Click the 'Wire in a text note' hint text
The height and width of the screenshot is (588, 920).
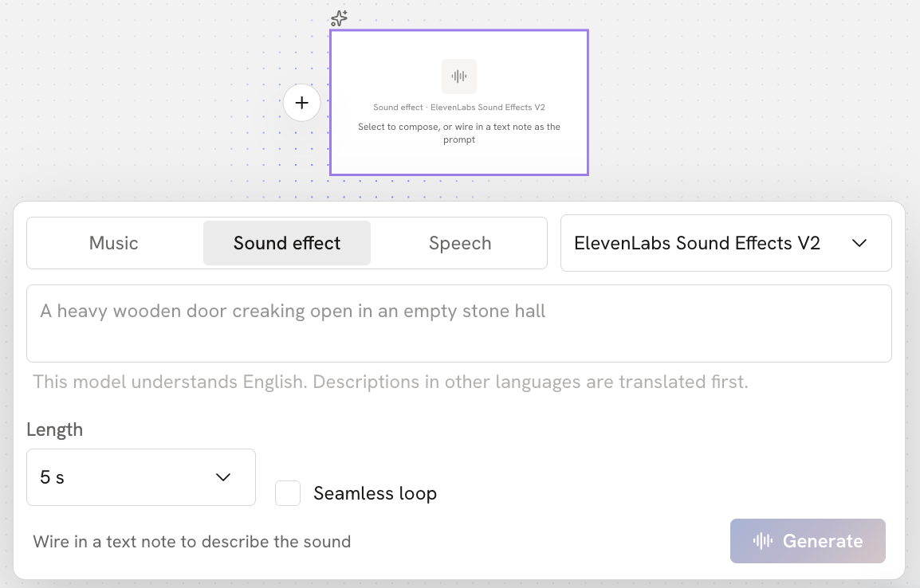(192, 541)
